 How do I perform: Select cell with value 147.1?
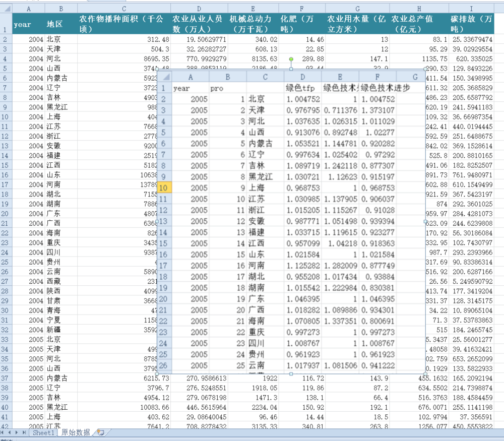[x=357, y=59]
